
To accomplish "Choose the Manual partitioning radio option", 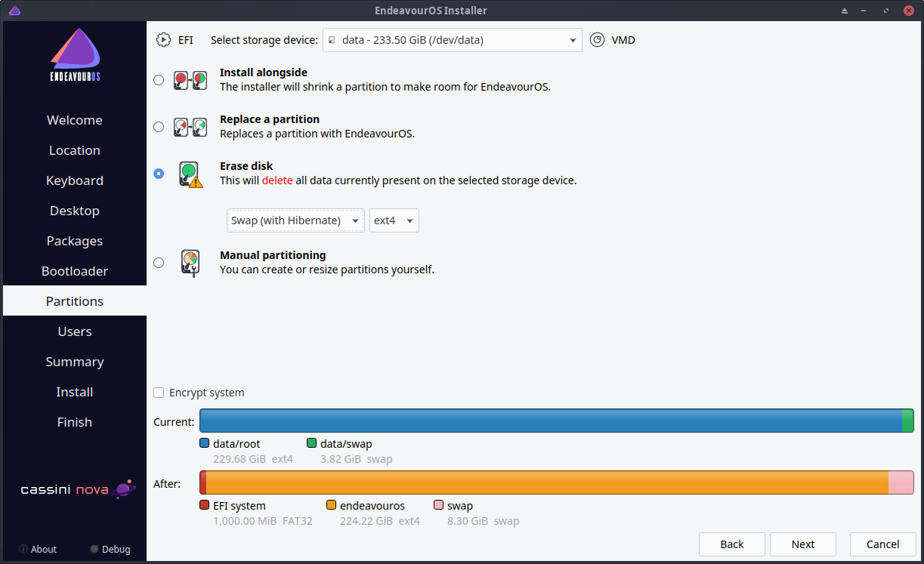I will pyautogui.click(x=159, y=263).
